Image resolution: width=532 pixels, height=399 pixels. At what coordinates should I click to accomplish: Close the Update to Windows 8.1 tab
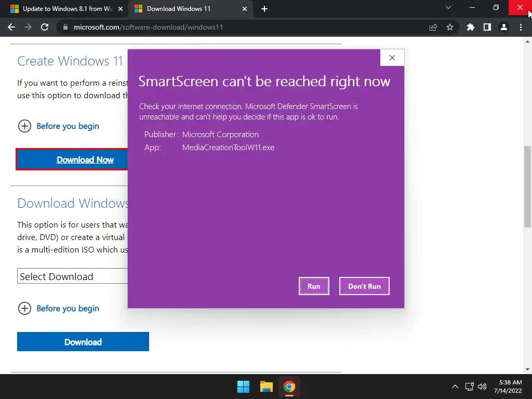point(121,9)
